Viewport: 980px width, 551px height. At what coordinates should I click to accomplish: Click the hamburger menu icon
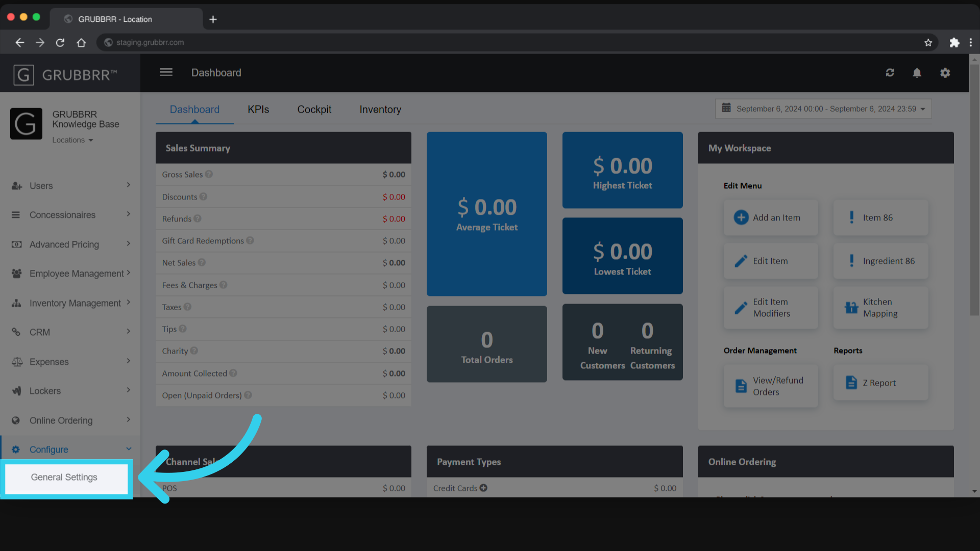166,72
